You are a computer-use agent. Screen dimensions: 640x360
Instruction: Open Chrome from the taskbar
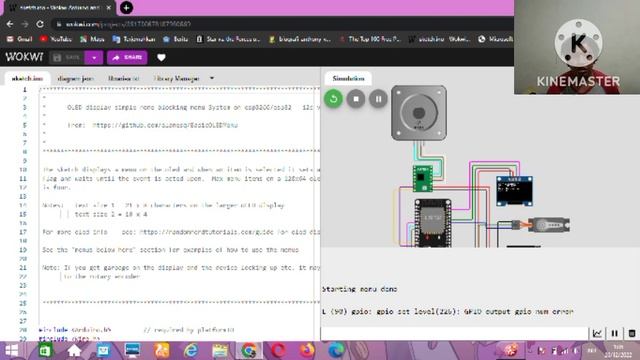249,351
